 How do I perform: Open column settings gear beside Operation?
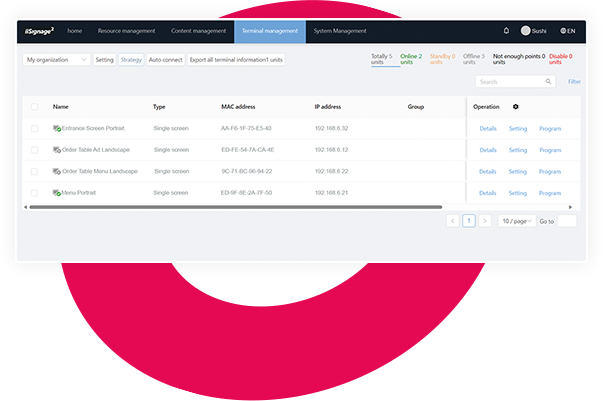pyautogui.click(x=516, y=106)
